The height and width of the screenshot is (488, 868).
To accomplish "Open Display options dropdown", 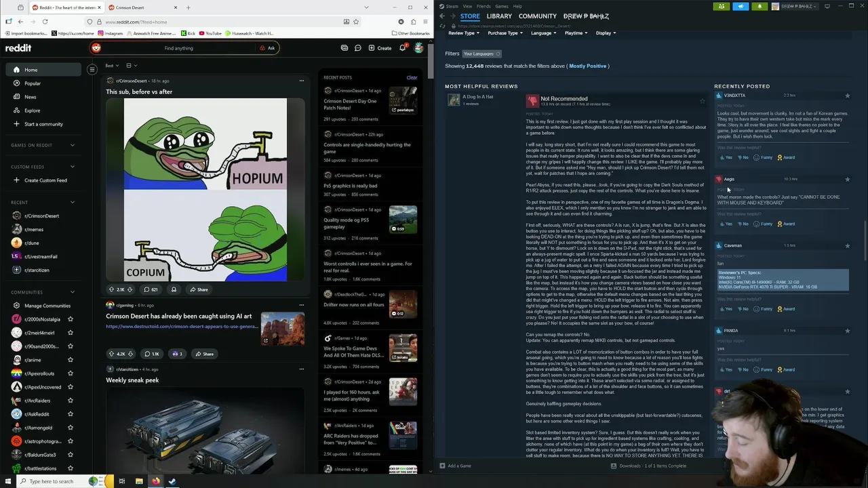I will pos(606,33).
